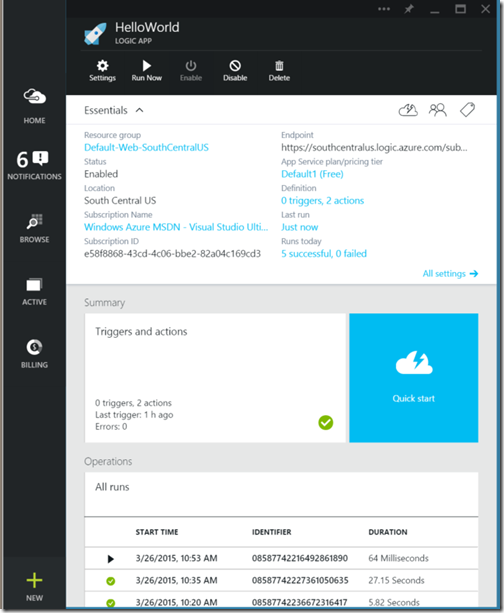504x613 pixels.
Task: Minimize the HelloWorld blade
Action: [434, 12]
